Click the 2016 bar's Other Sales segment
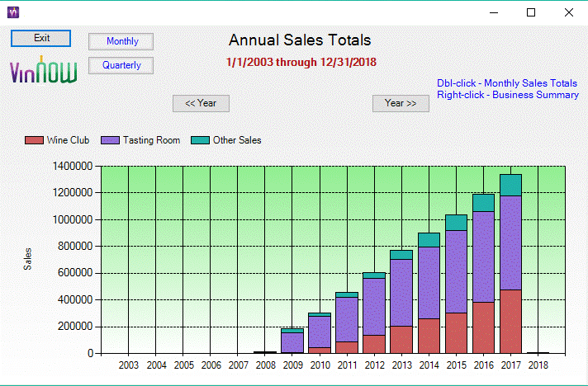 tap(483, 203)
